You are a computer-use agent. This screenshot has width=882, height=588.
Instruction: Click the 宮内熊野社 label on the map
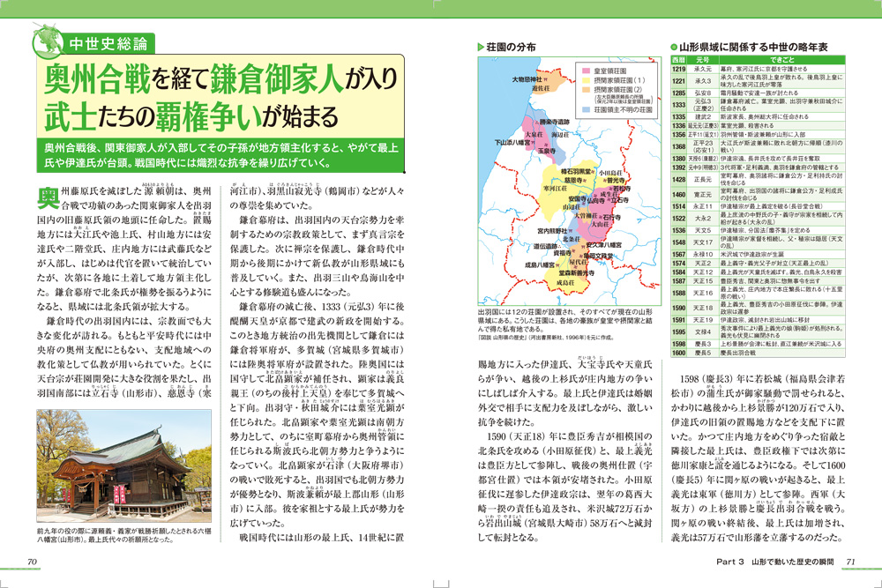click(x=552, y=230)
